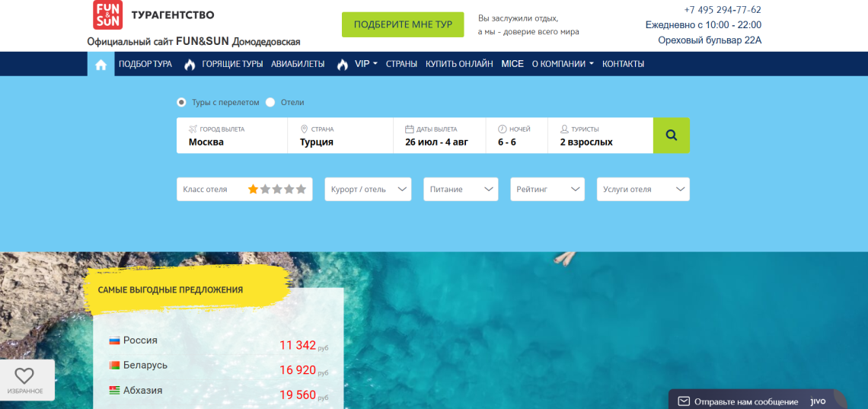Click the Даты вылета field
Viewport: 868px width, 409px height.
coord(439,136)
